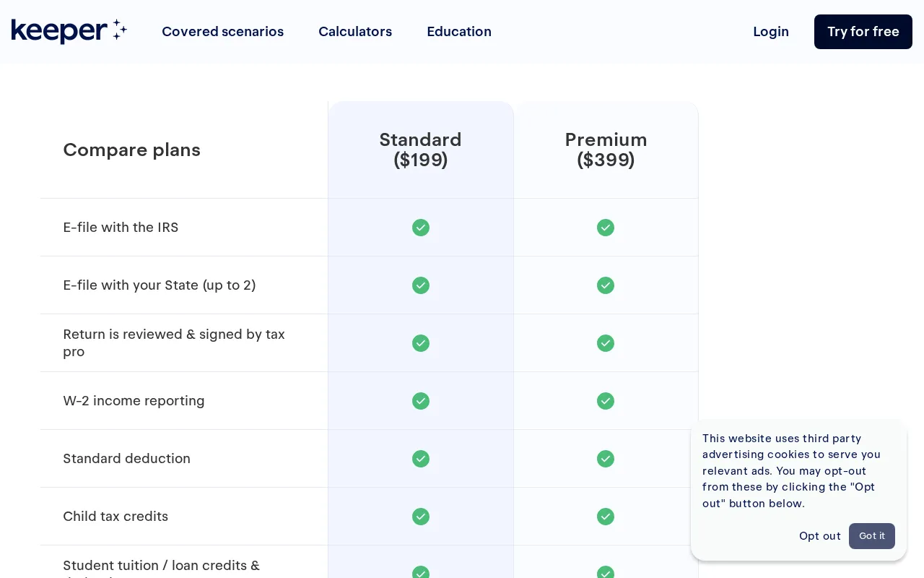Click 'Return is reviewed & signed by tax pro'

pyautogui.click(x=174, y=343)
